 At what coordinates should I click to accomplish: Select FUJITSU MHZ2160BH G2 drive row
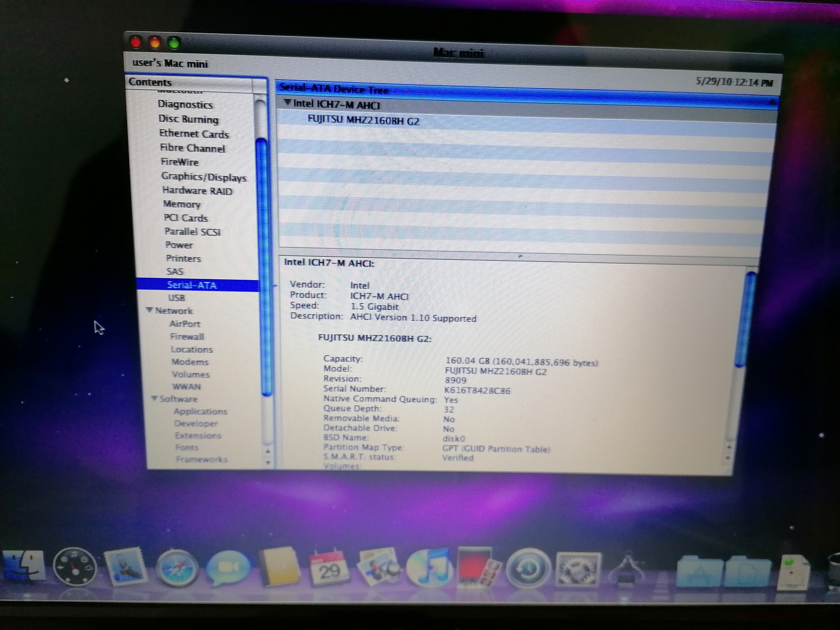click(x=363, y=121)
